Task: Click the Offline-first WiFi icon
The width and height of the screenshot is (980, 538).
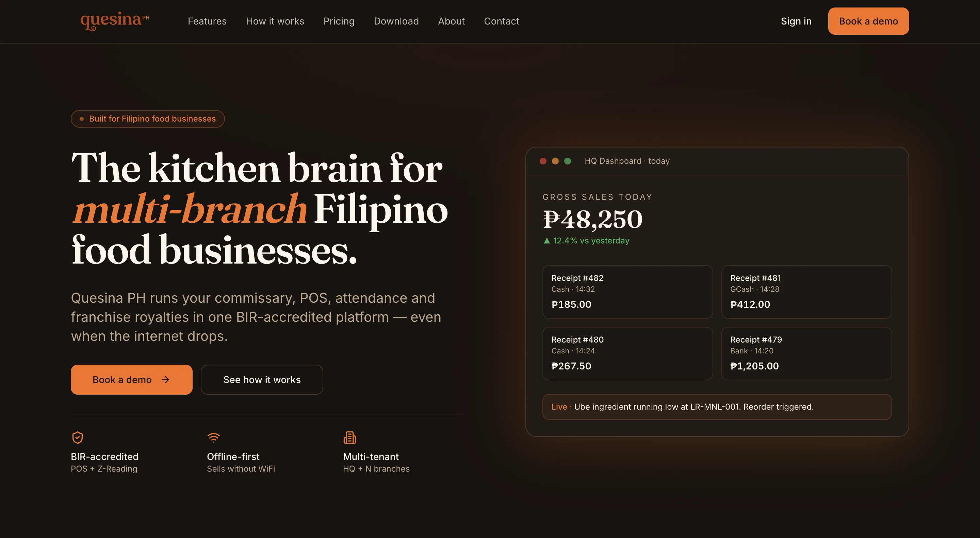Action: (214, 438)
